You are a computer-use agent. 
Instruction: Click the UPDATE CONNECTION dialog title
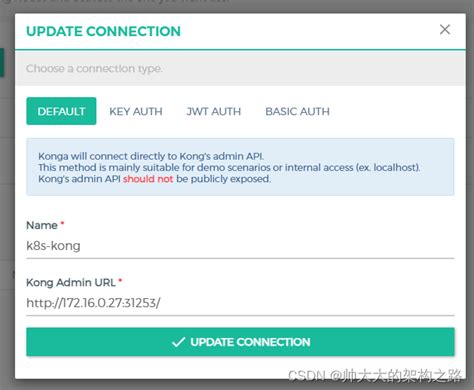coord(103,31)
